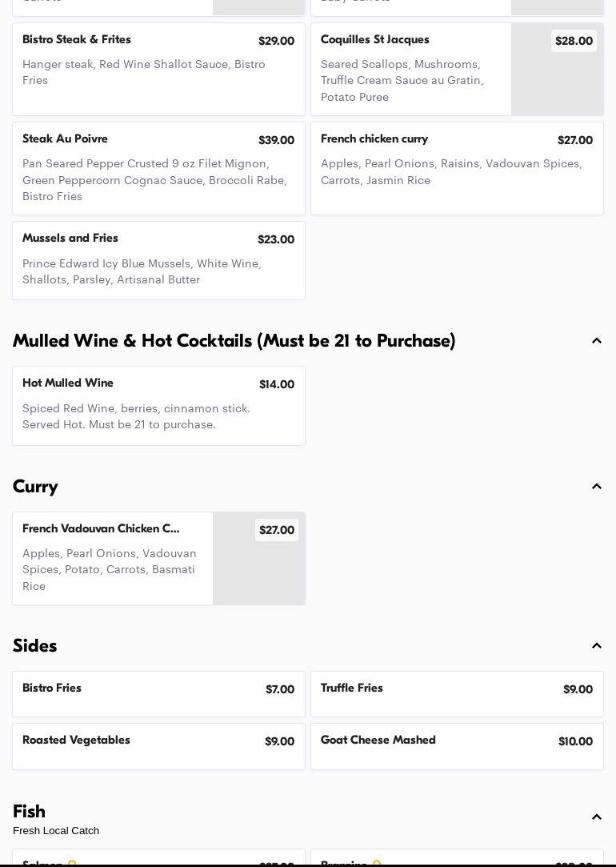The height and width of the screenshot is (867, 616).
Task: Add Hot Mulled Wine to order
Action: coord(158,405)
